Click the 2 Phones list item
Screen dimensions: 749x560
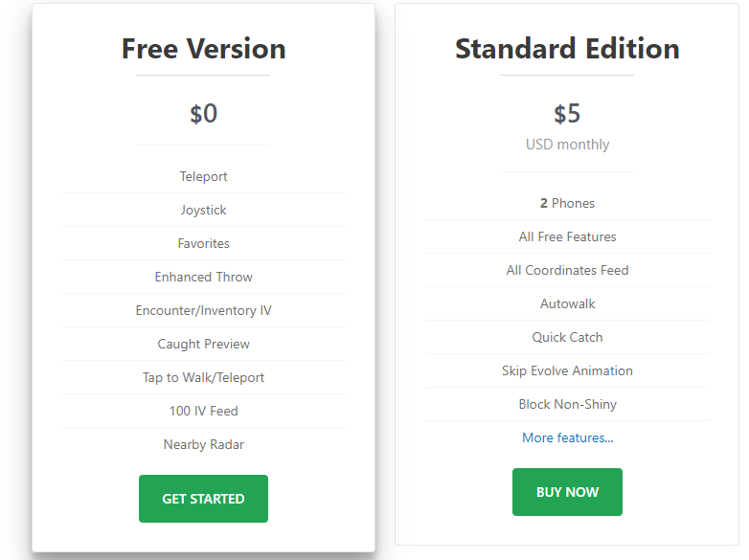coord(567,203)
